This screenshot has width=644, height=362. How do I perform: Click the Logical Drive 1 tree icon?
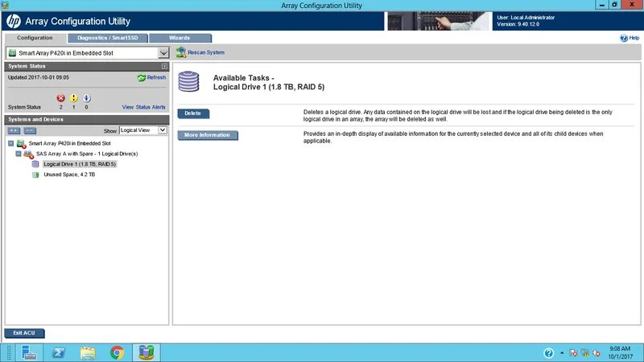[x=35, y=164]
